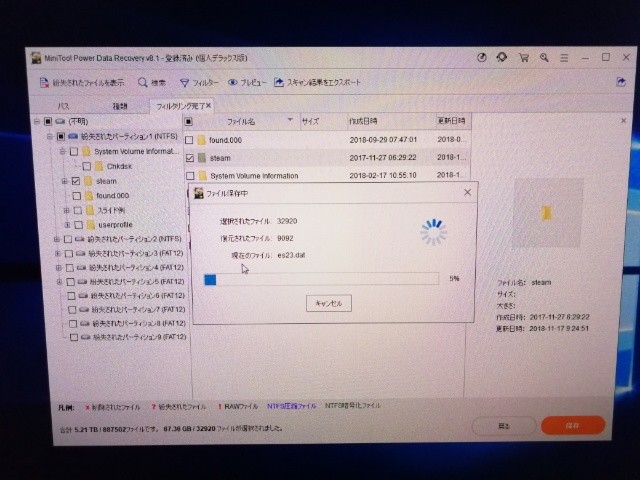Image resolution: width=640 pixels, height=480 pixels.
Task: Click the System Volume Information folder icon in list
Action: click(x=202, y=176)
